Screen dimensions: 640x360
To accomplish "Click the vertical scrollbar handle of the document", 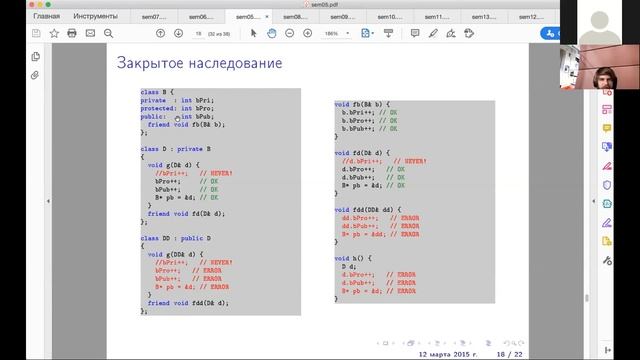I will click(x=587, y=298).
